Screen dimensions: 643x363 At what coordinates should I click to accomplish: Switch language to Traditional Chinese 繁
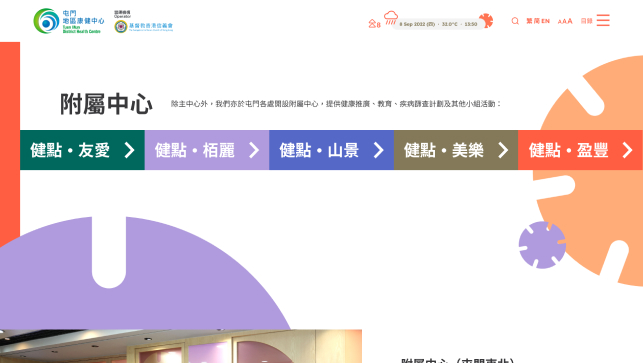tap(529, 21)
